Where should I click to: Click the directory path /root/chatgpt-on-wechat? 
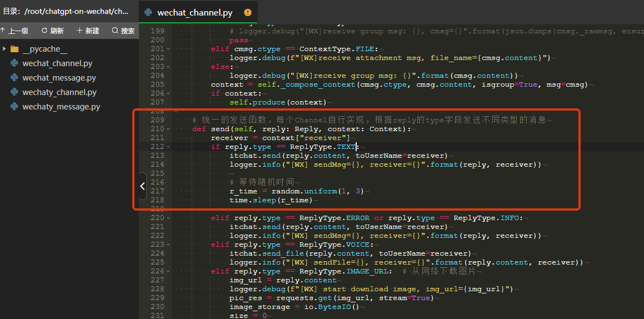(76, 12)
